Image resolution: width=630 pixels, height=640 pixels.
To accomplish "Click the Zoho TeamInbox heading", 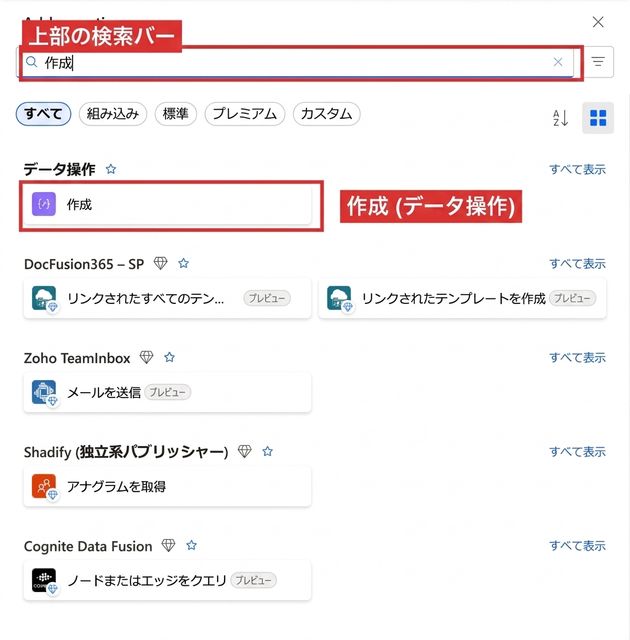I will [77, 358].
